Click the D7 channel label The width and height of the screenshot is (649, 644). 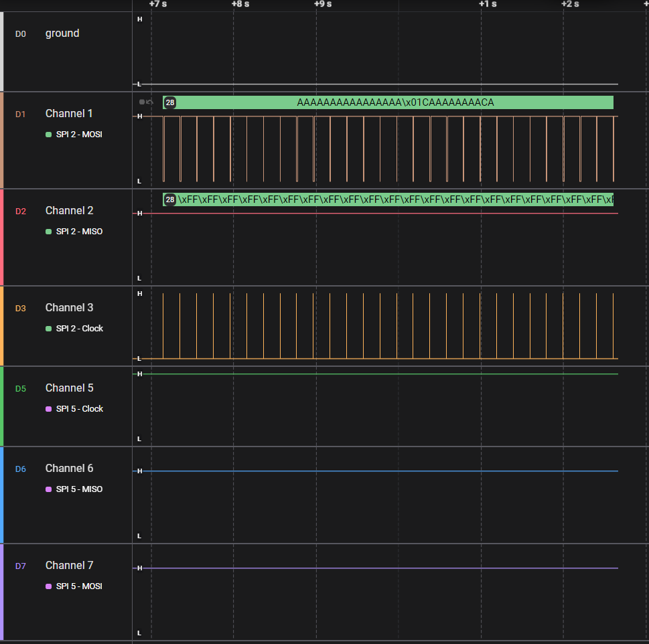pos(20,566)
